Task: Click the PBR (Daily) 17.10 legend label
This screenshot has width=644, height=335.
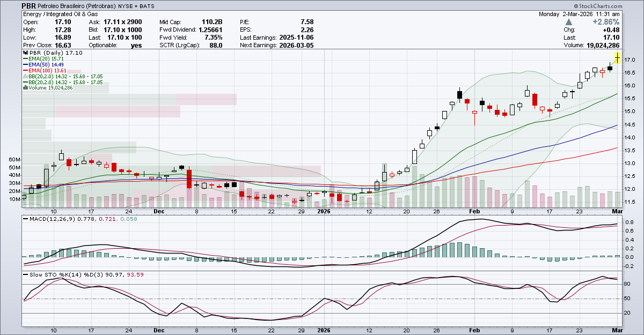Action: (55, 54)
